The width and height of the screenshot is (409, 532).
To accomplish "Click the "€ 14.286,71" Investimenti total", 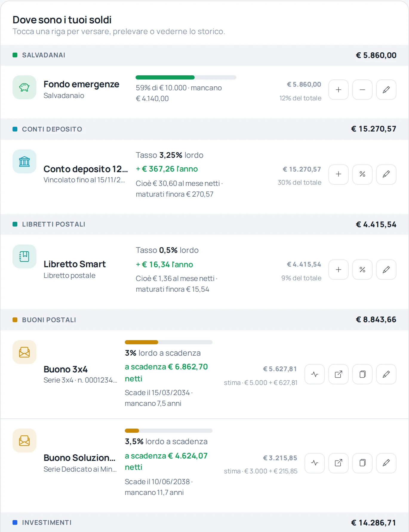I will [x=374, y=522].
